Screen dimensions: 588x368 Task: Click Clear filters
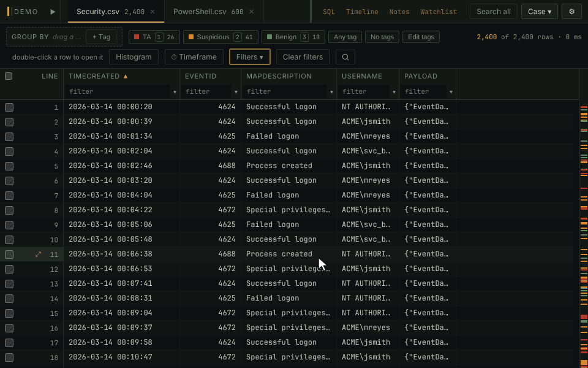303,57
